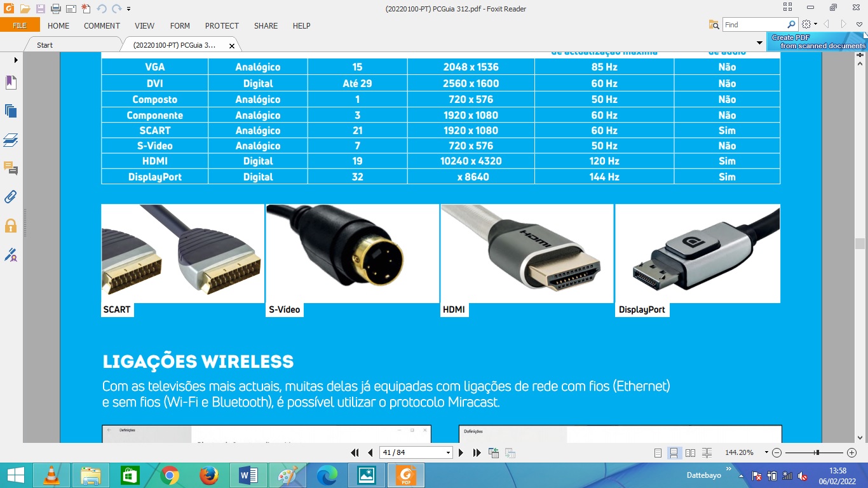Select single page view mode
Image resolution: width=868 pixels, height=488 pixels.
[658, 452]
